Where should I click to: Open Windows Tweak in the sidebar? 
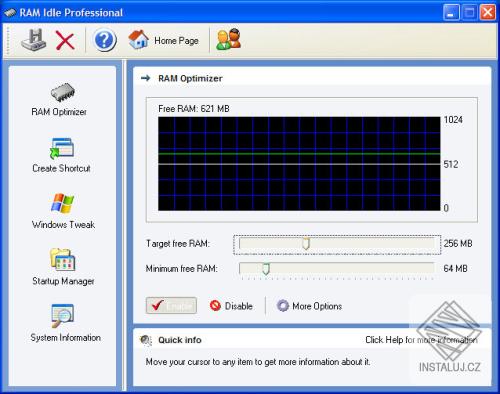(63, 211)
